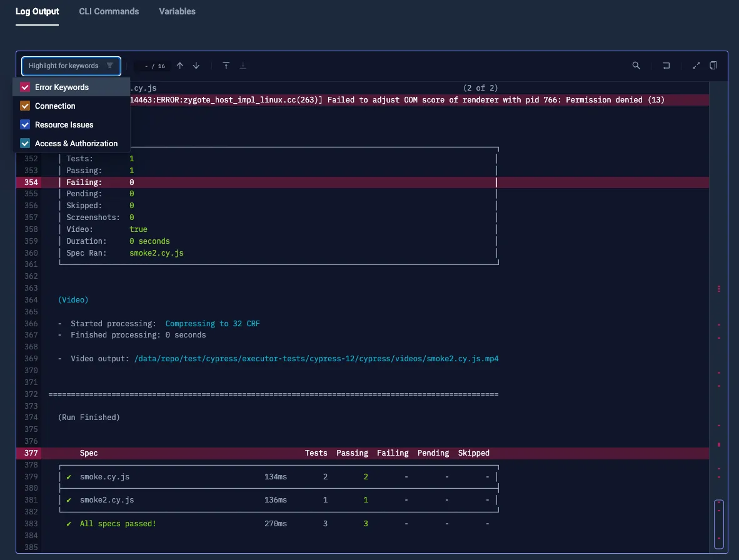Open the Variables tab

coord(177,11)
